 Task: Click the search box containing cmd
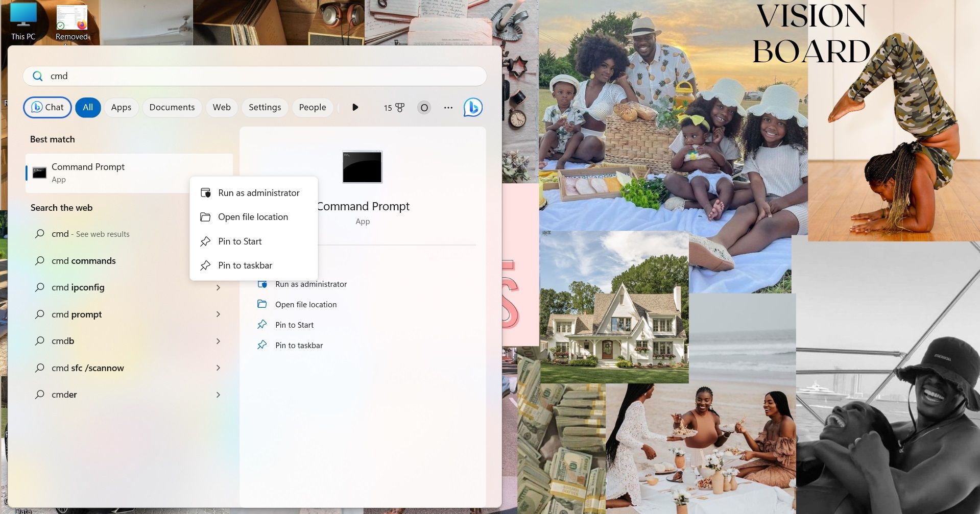pyautogui.click(x=255, y=76)
